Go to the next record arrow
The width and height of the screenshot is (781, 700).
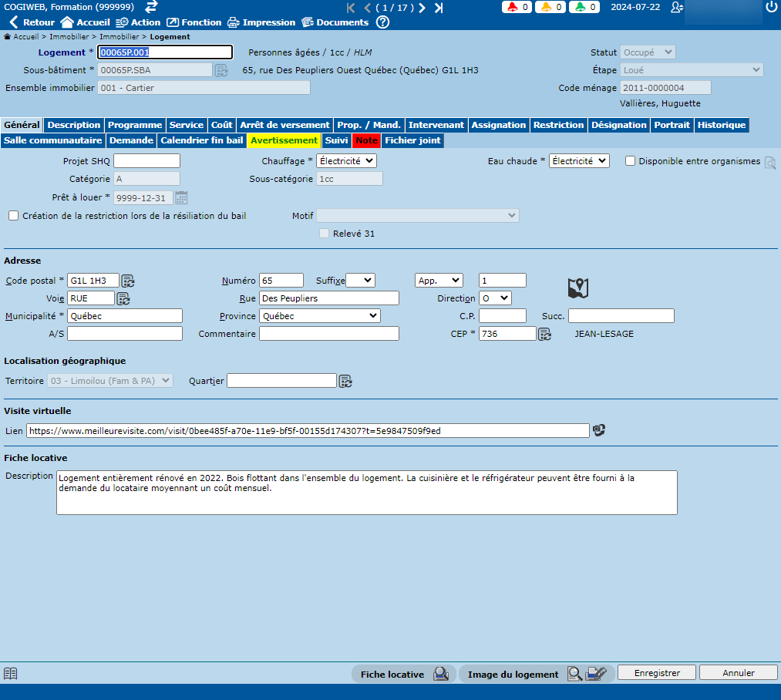click(x=422, y=8)
